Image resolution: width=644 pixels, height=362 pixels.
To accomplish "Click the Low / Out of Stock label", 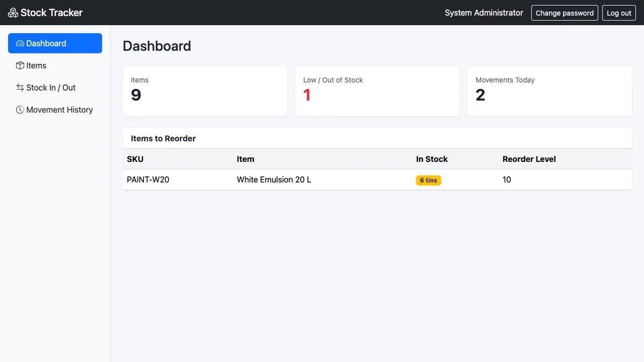I will 333,80.
